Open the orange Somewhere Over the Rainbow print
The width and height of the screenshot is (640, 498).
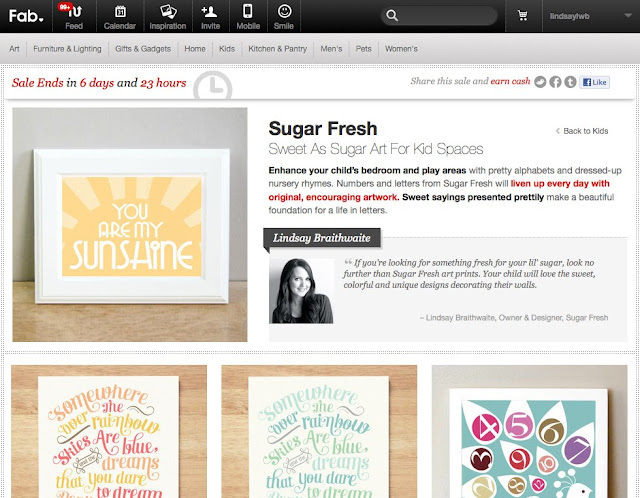[109, 431]
